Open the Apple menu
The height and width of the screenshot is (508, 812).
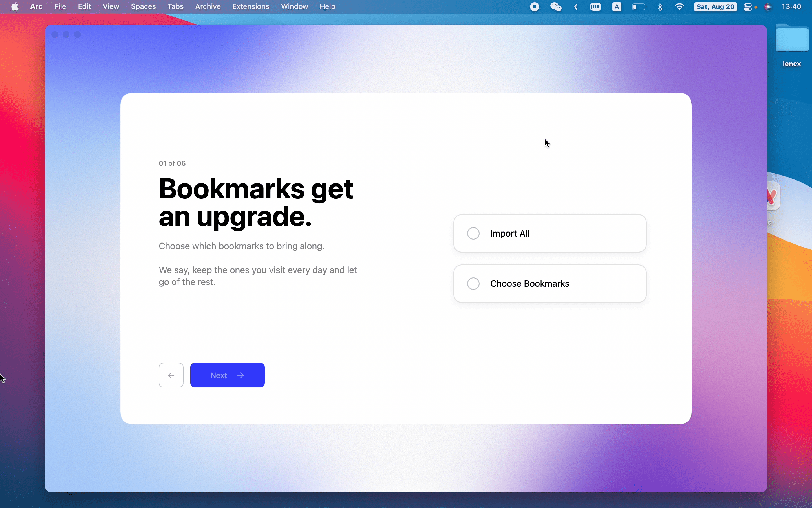point(15,7)
